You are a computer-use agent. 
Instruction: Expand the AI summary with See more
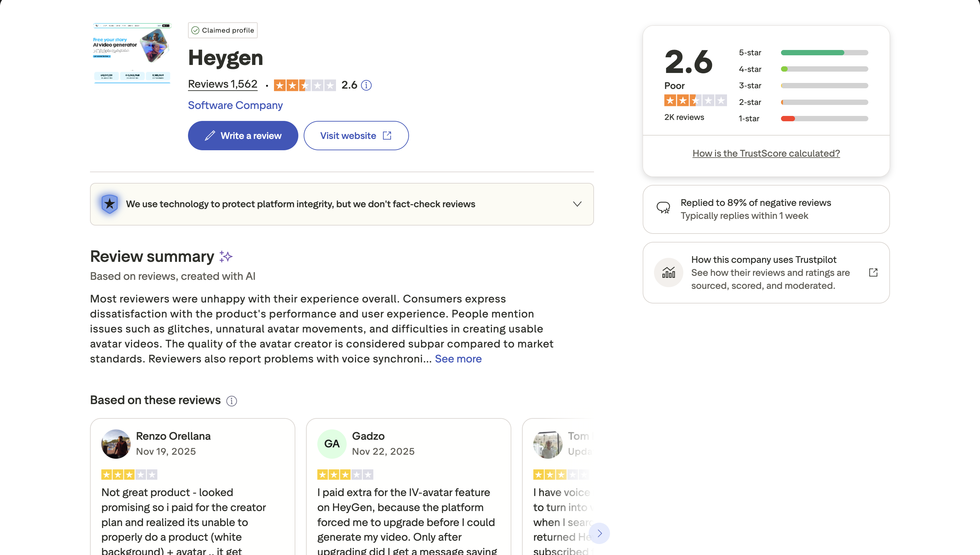tap(458, 359)
